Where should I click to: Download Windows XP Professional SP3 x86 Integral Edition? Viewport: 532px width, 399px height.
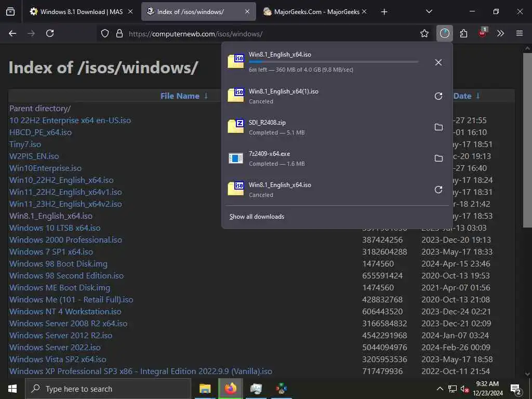click(x=140, y=371)
